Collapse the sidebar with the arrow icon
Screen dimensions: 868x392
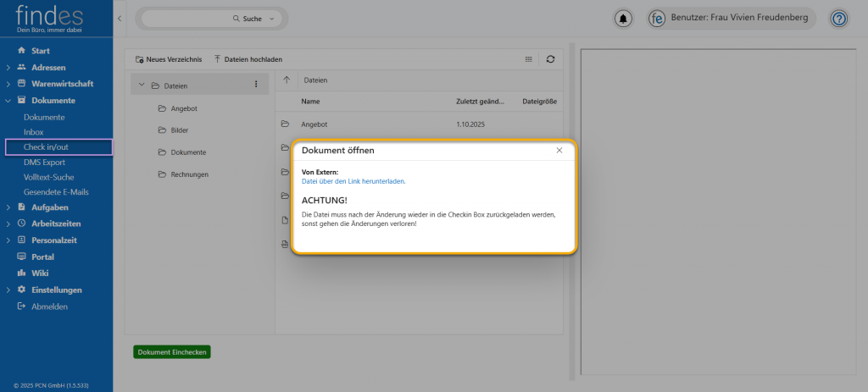point(120,18)
